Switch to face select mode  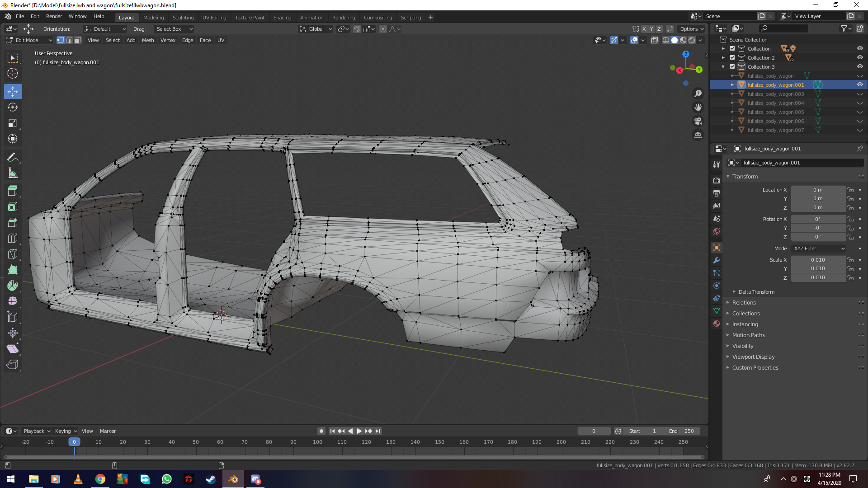coord(78,40)
